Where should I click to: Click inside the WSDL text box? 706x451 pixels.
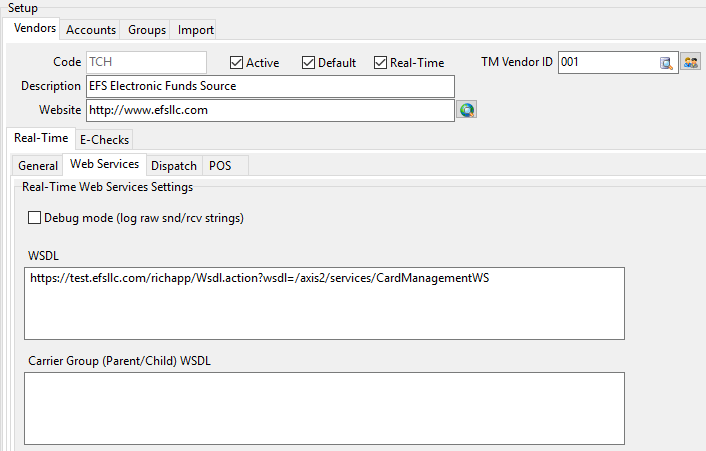pyautogui.click(x=324, y=303)
